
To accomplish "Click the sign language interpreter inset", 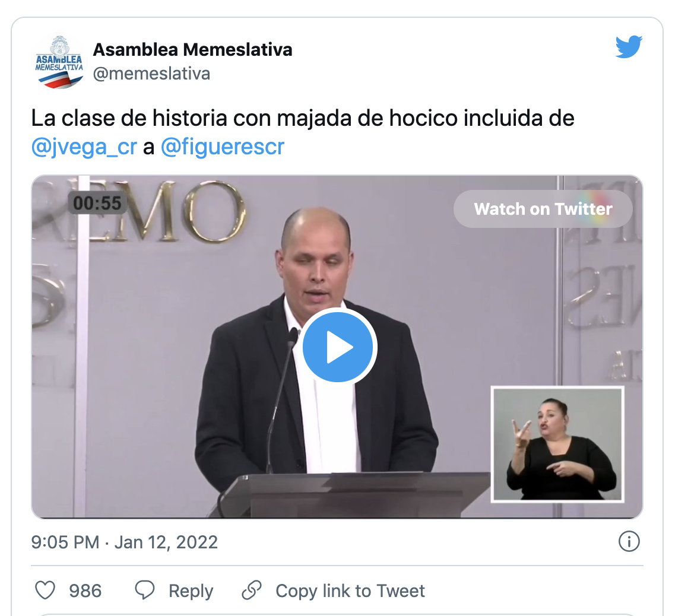I will [x=557, y=444].
